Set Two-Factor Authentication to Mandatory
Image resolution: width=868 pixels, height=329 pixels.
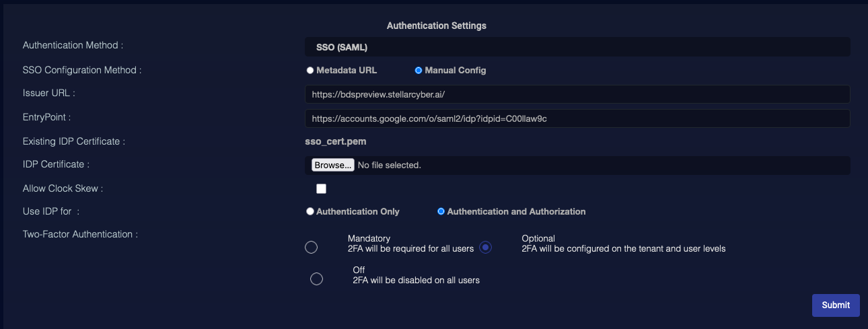(311, 247)
